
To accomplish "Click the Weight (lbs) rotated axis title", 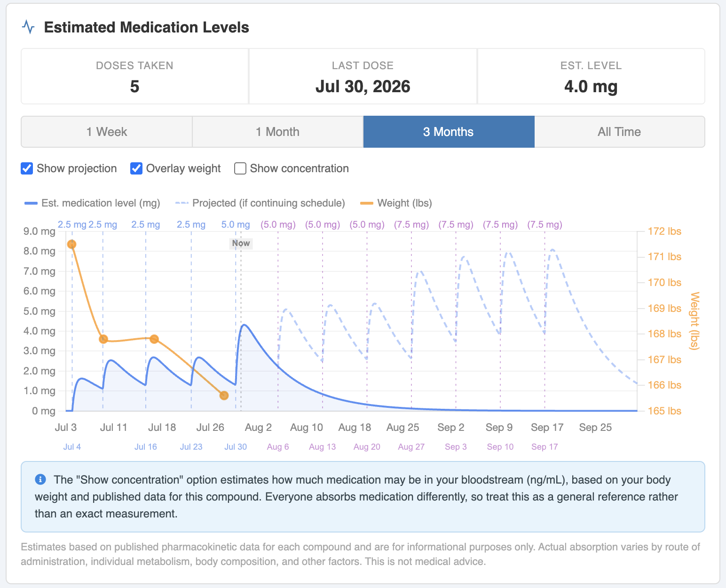I will (x=694, y=321).
